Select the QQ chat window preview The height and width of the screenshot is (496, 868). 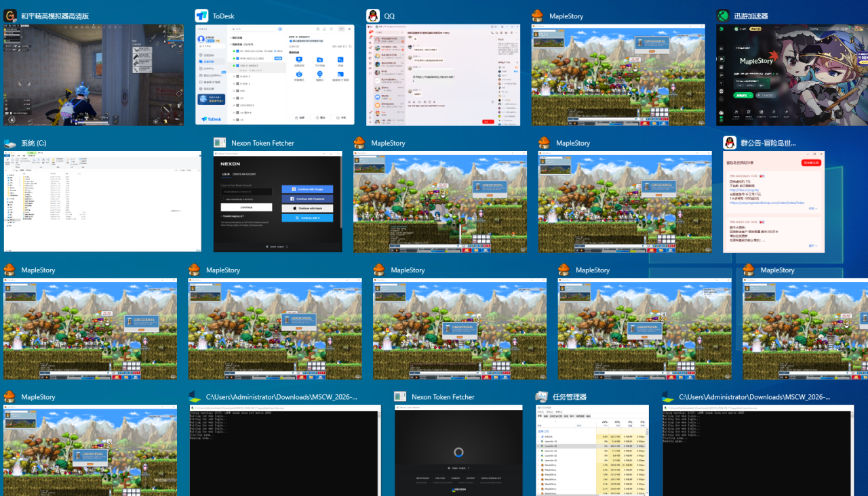(443, 75)
